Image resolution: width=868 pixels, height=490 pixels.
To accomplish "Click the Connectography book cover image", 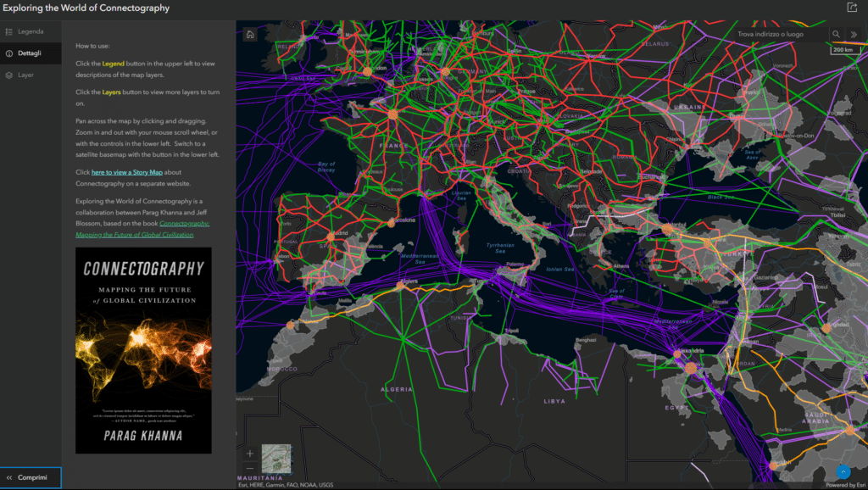I will (143, 350).
